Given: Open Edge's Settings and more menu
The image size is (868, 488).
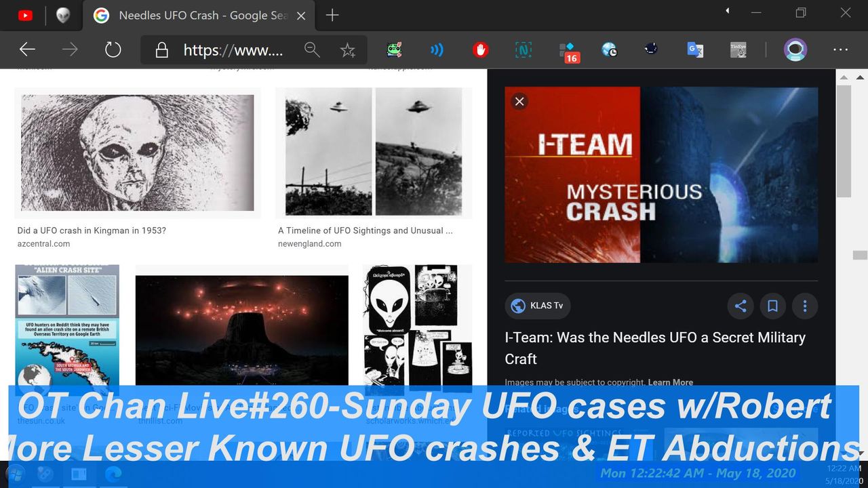Looking at the screenshot, I should (840, 49).
